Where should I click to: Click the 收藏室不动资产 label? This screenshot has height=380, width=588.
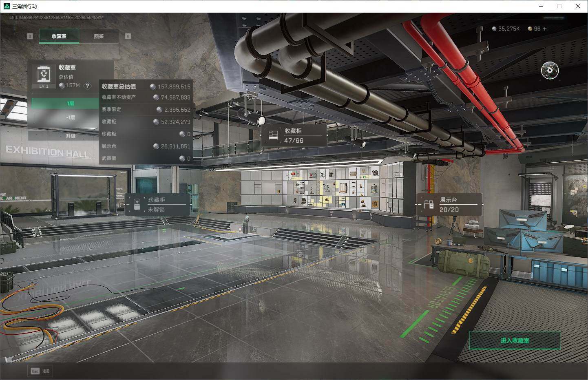click(x=119, y=97)
